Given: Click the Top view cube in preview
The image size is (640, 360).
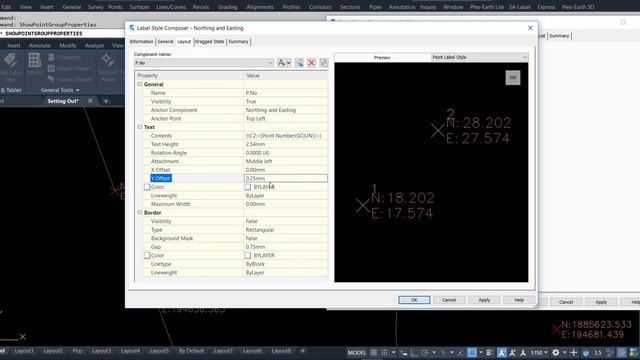Looking at the screenshot, I should click(513, 78).
